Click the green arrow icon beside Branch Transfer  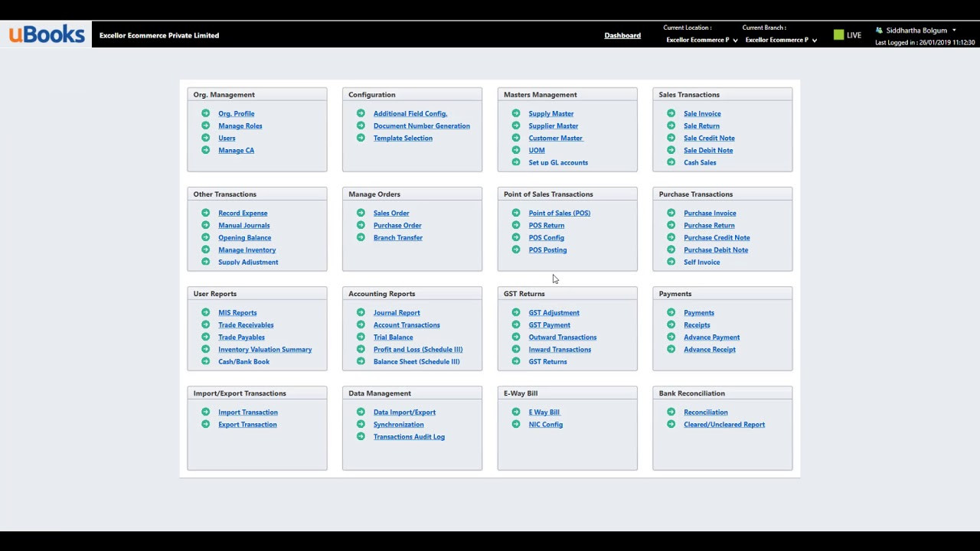point(361,237)
